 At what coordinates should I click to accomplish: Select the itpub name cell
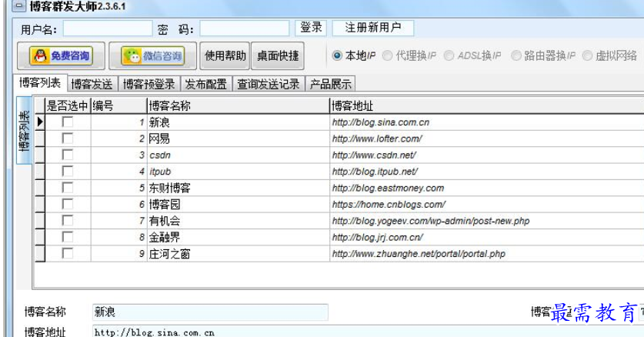pyautogui.click(x=239, y=171)
